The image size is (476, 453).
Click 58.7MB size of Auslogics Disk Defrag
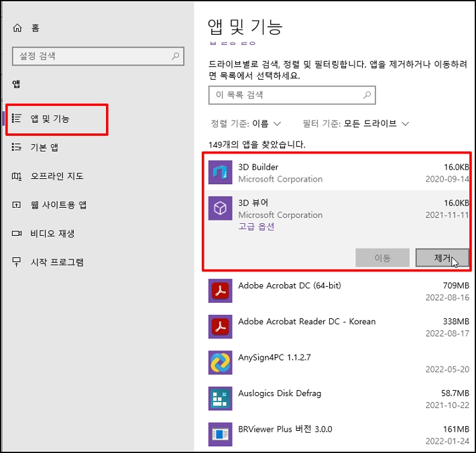tap(455, 393)
